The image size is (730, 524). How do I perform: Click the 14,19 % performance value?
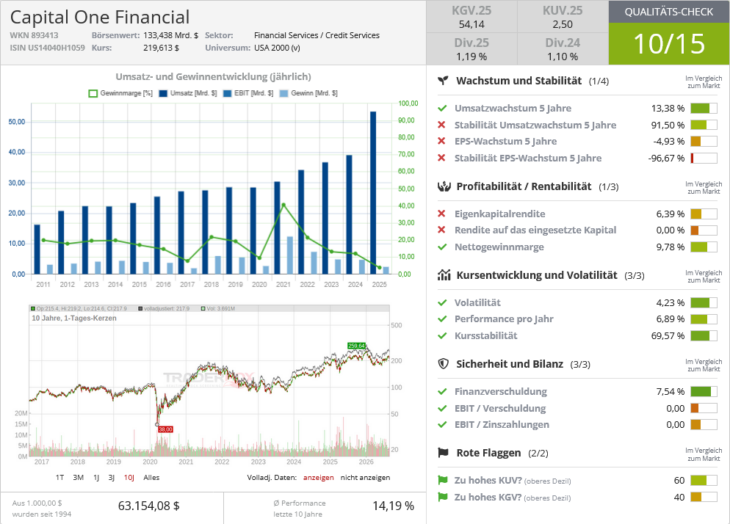tap(393, 506)
